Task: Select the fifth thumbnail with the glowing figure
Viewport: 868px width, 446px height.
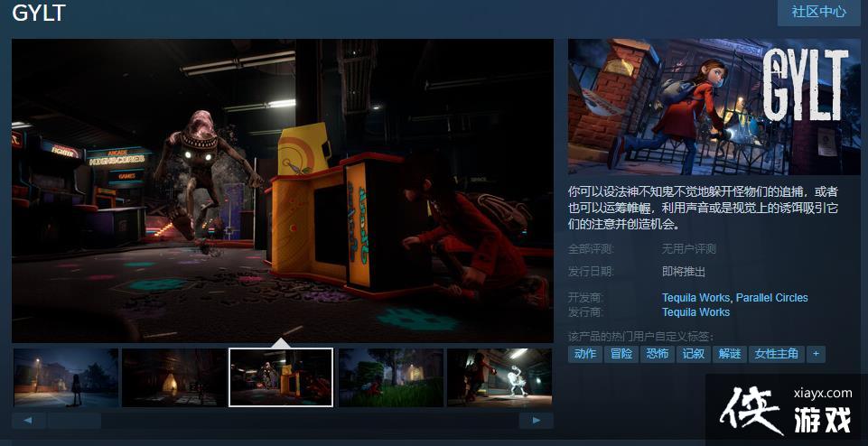Action: point(499,377)
